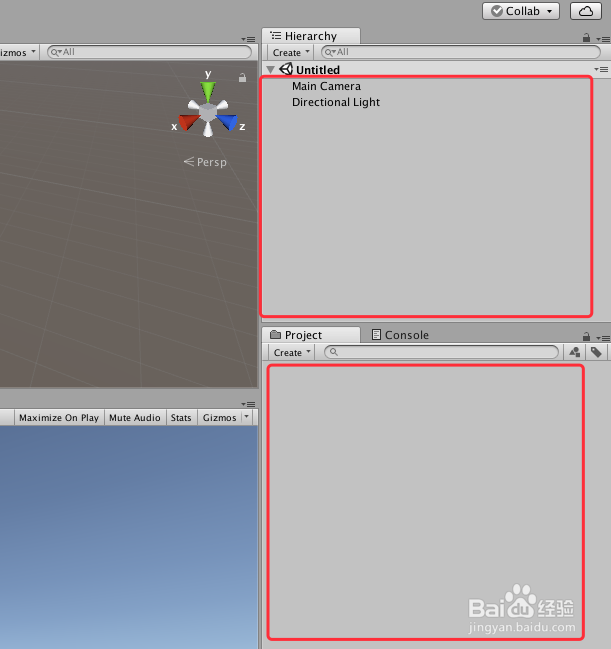Toggle the Hierarchy panel lock icon
Screen dimensions: 611x649
click(x=586, y=38)
